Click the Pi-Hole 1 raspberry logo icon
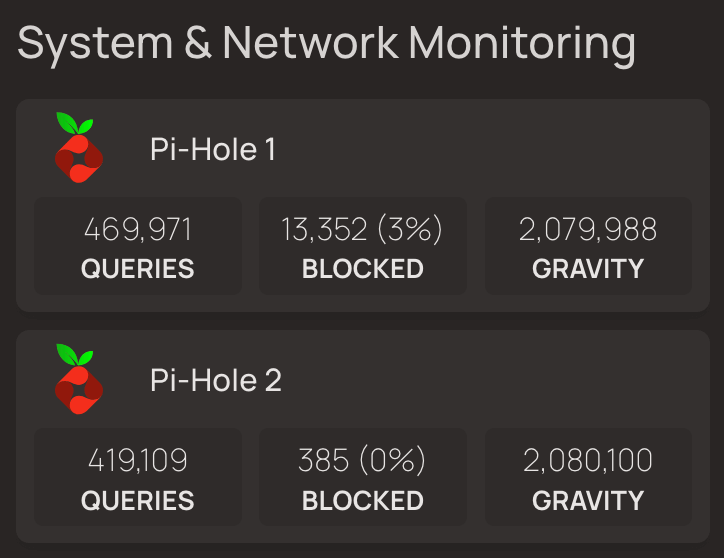This screenshot has width=724, height=558. [x=78, y=149]
